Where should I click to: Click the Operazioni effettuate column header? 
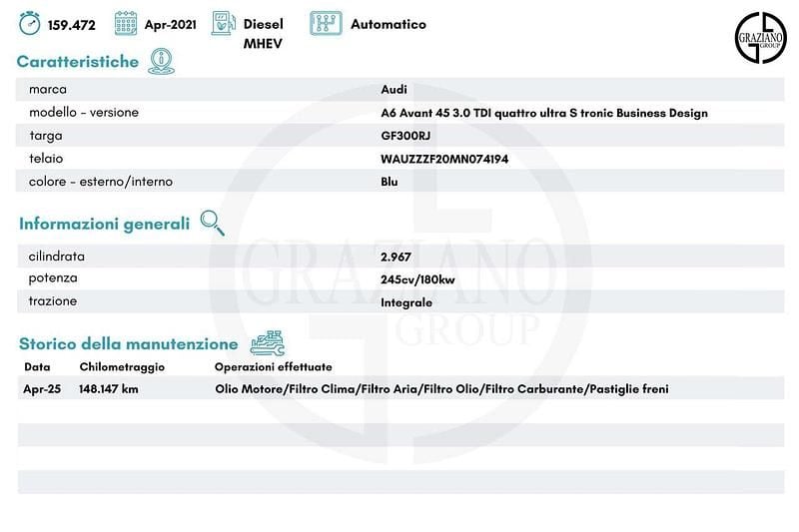273,367
